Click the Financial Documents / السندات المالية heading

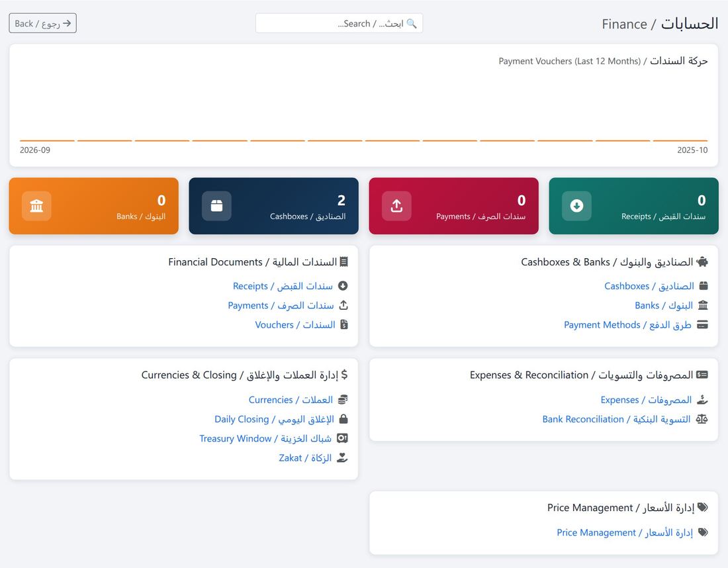(253, 262)
